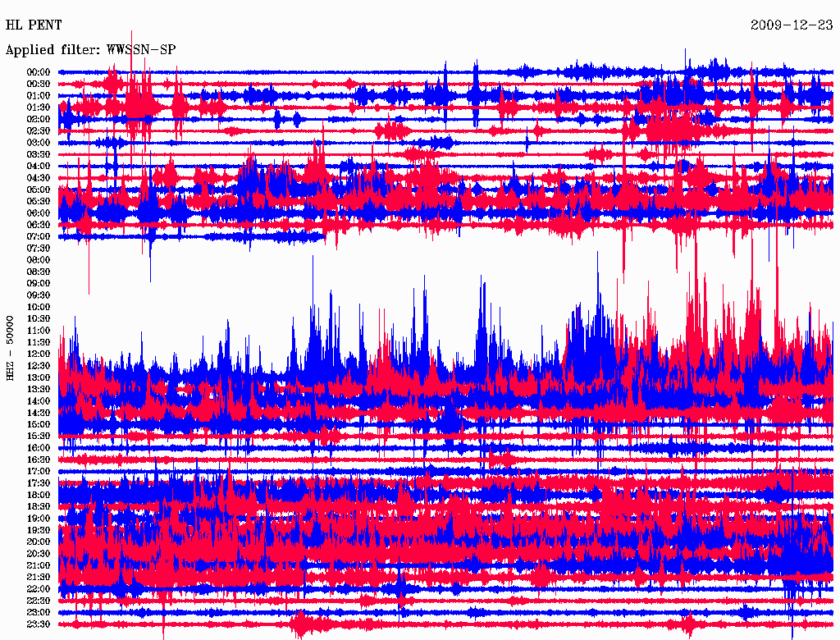840x640 pixels.
Task: Select the 15:00 time label
Action: coord(39,424)
